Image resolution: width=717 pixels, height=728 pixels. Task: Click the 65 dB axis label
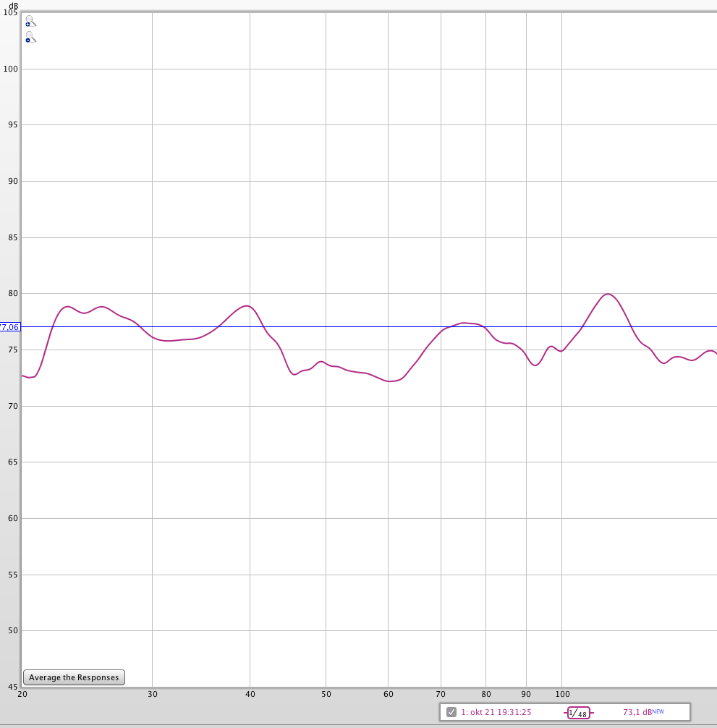pos(13,462)
